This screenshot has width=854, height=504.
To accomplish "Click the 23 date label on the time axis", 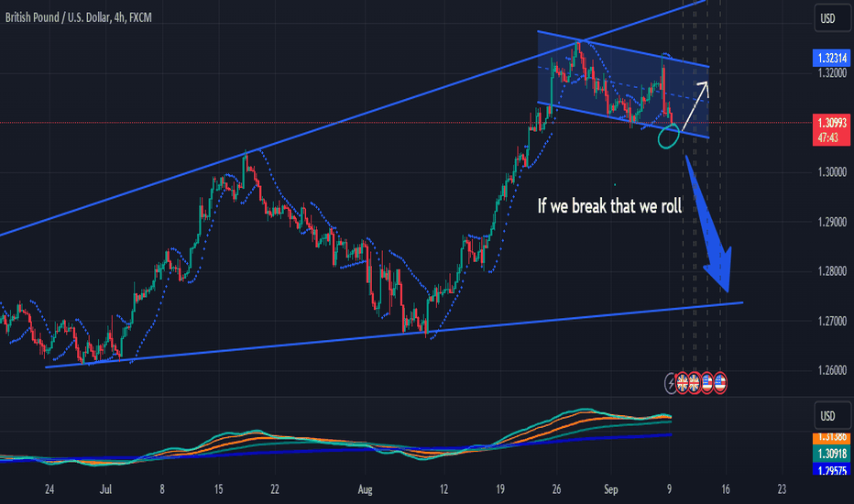I will pyautogui.click(x=783, y=489).
